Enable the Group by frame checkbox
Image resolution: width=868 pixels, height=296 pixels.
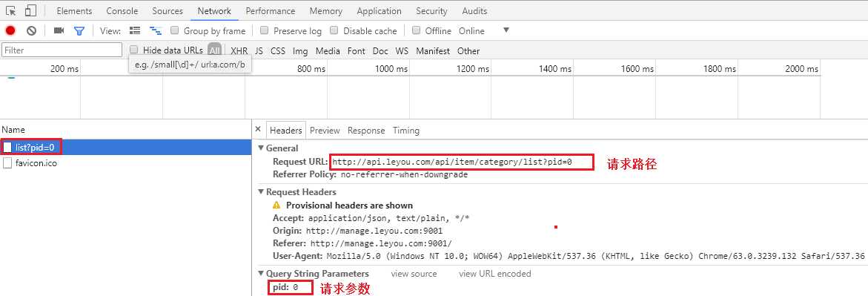tap(174, 30)
